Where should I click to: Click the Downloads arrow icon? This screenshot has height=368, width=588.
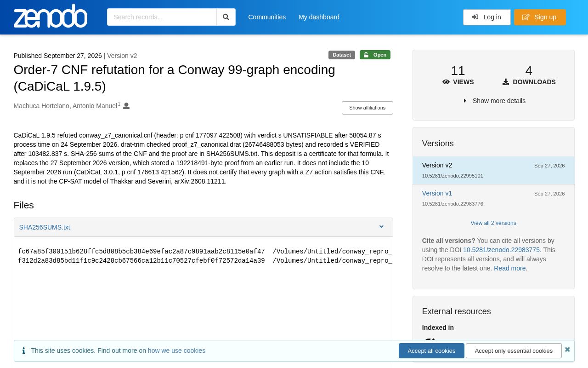[506, 82]
